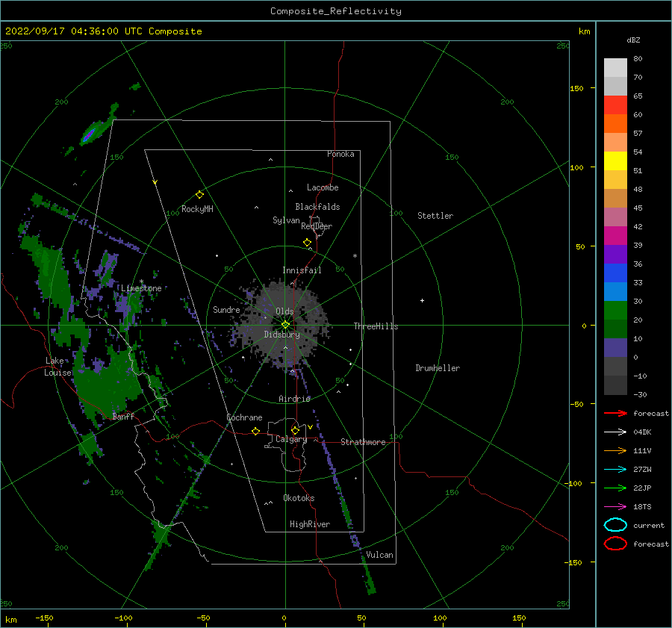Click the Blackfalds city label
672x628 pixels.
tap(317, 207)
